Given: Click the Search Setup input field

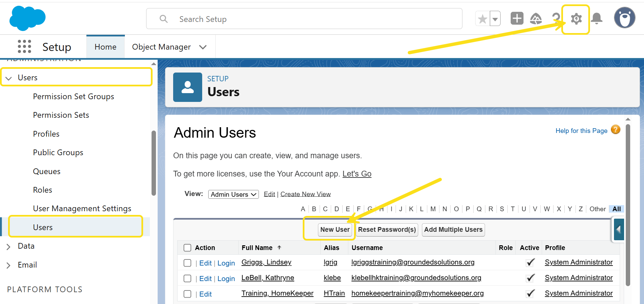Looking at the screenshot, I should [304, 19].
